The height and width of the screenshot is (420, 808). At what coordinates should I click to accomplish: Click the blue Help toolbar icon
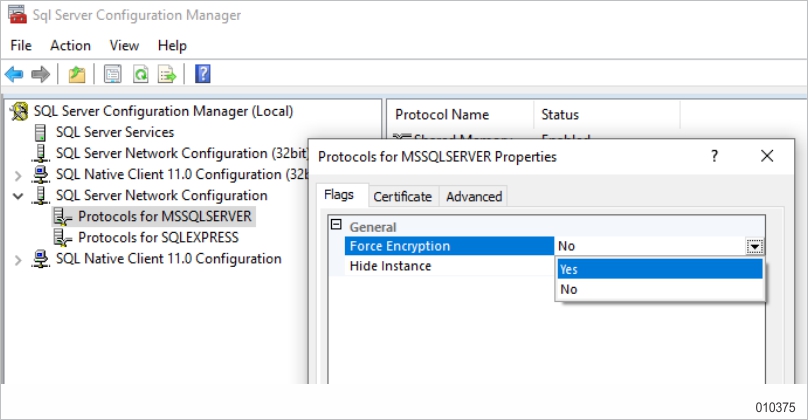click(203, 74)
